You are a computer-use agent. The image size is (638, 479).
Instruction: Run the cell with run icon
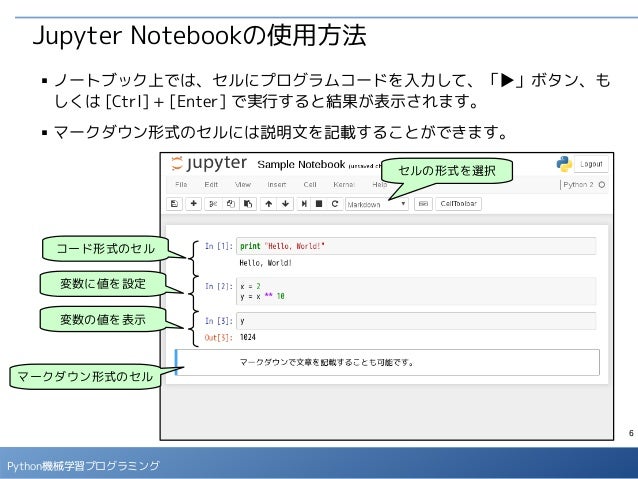click(304, 204)
